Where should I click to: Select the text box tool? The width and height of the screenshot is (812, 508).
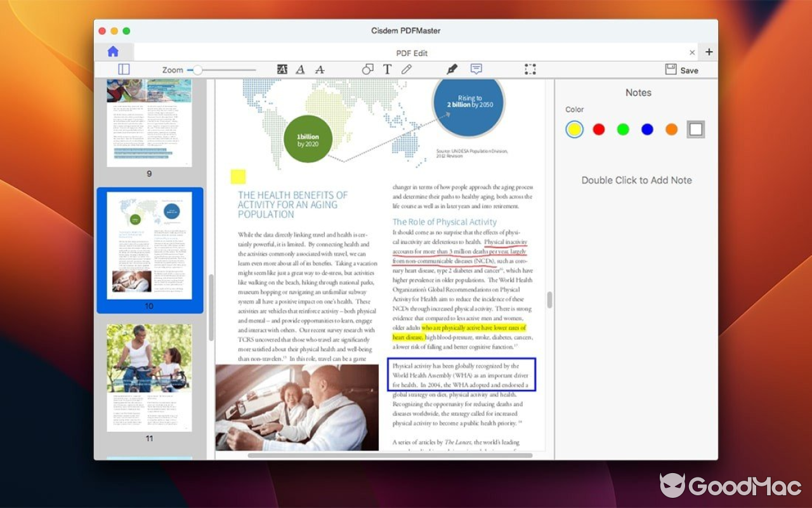[387, 69]
